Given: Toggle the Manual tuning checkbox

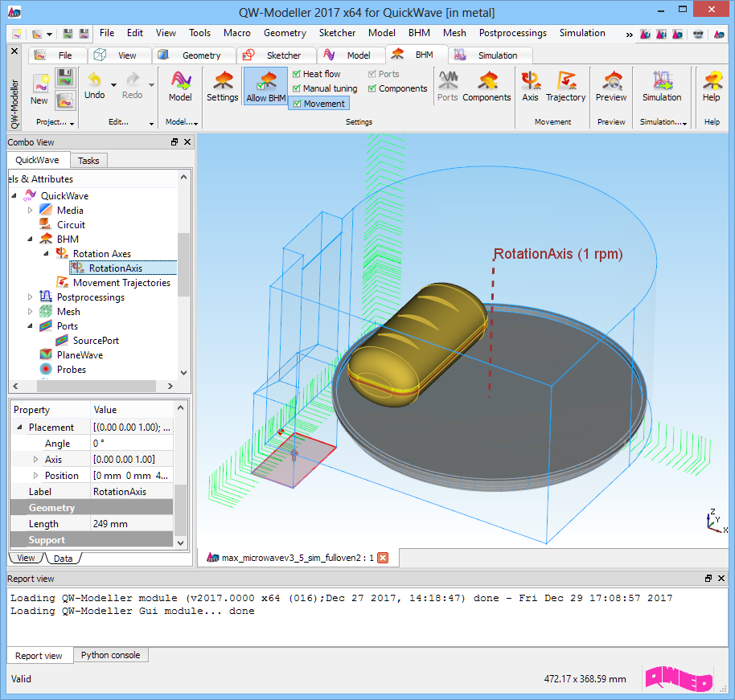Looking at the screenshot, I should pyautogui.click(x=297, y=88).
